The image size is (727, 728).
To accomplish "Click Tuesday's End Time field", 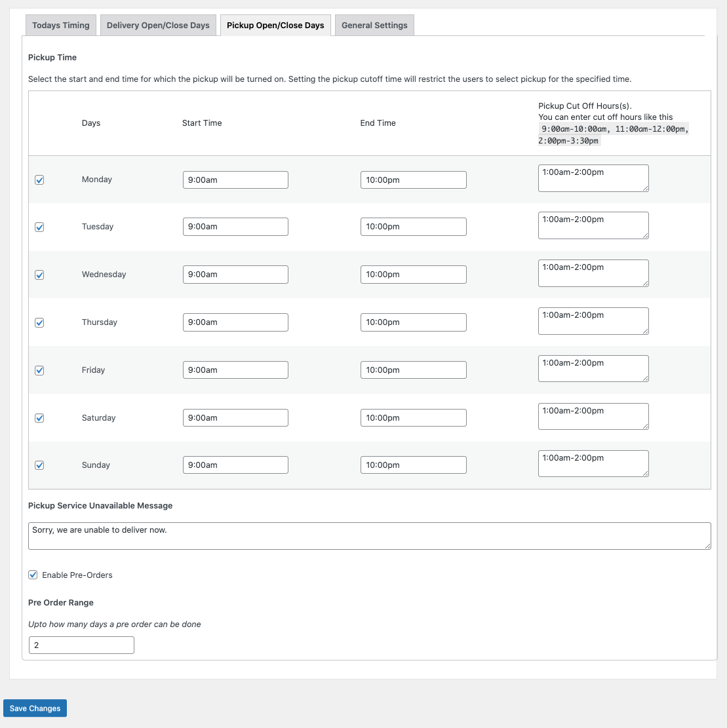I will [413, 227].
